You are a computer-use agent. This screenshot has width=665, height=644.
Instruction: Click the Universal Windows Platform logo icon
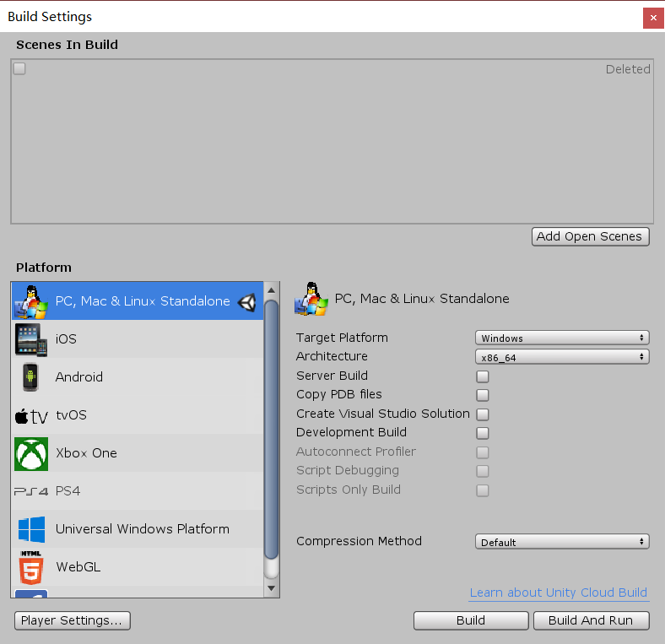point(31,529)
